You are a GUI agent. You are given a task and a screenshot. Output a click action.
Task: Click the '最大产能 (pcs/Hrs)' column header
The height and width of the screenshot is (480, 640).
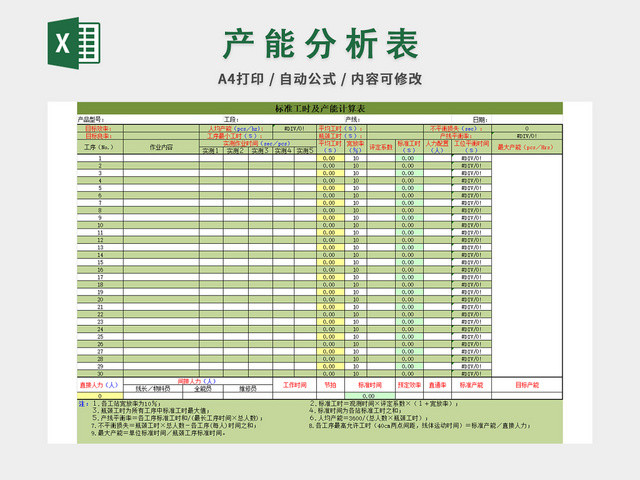(527, 147)
